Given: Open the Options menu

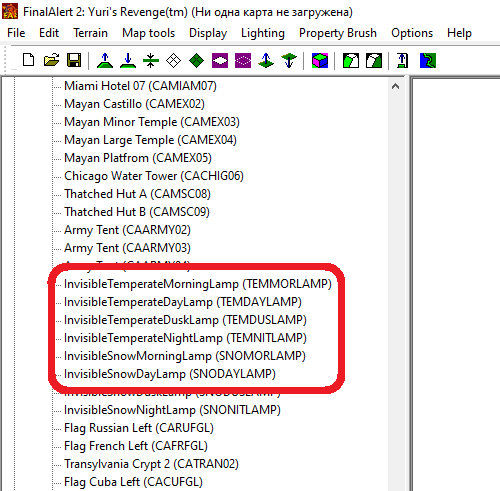Looking at the screenshot, I should pos(412,33).
